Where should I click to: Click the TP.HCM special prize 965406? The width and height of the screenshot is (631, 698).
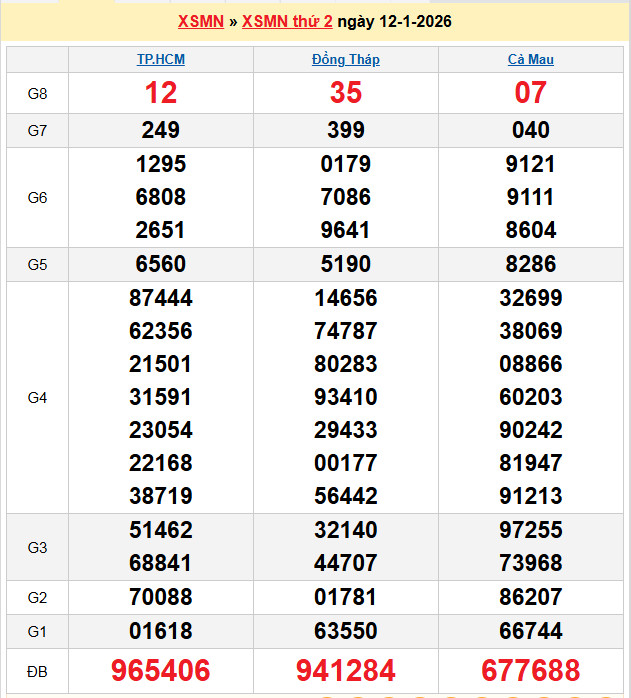pyautogui.click(x=161, y=670)
